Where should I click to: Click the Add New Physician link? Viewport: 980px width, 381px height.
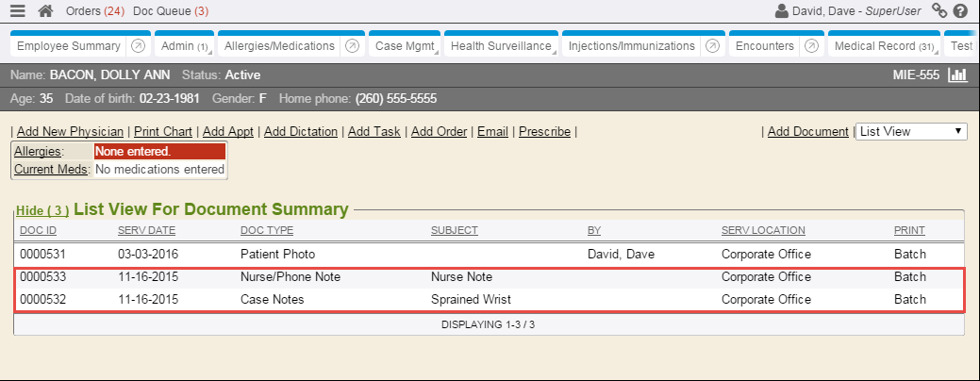point(70,132)
